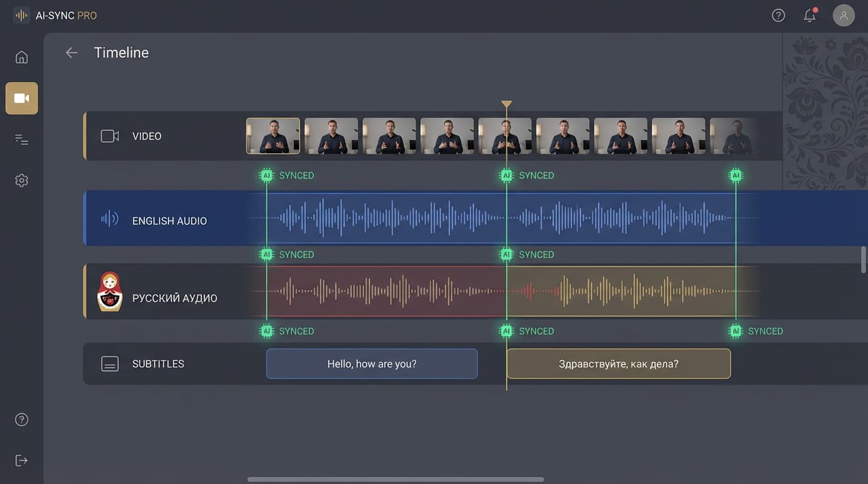Go back with the arrow beside Timeline
Image resolution: width=868 pixels, height=484 pixels.
(x=72, y=53)
